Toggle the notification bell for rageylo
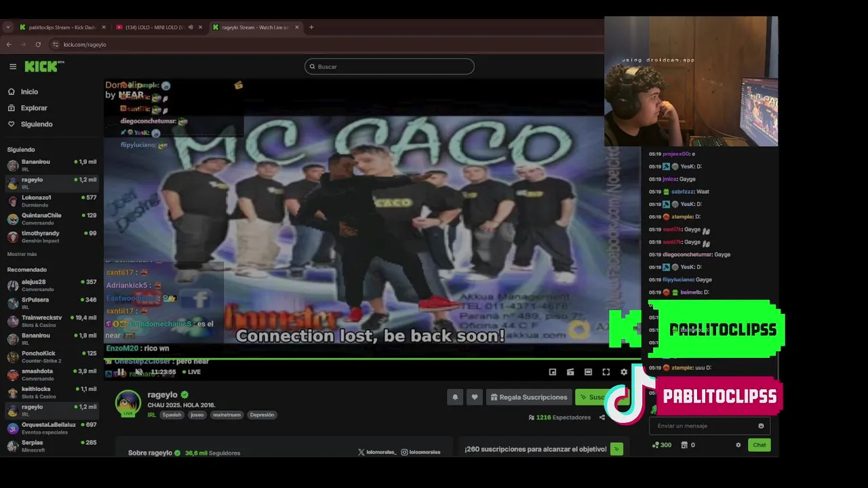868x488 pixels. pos(455,397)
